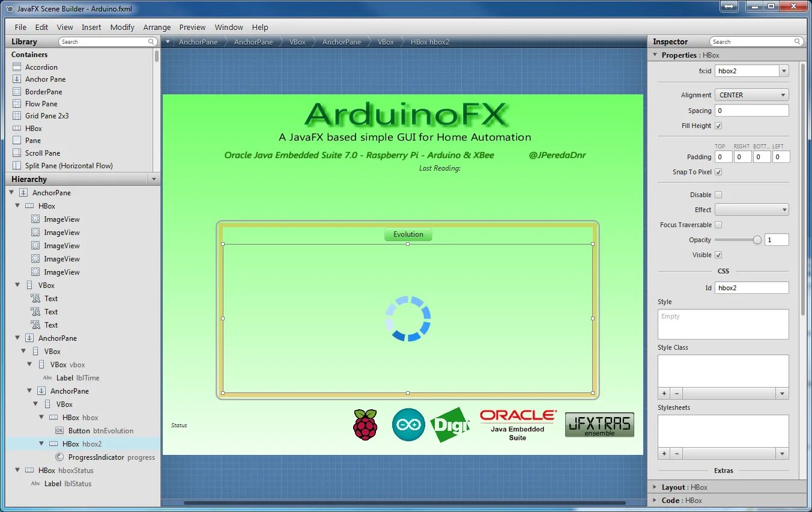Image resolution: width=812 pixels, height=512 pixels.
Task: Collapse the HBox hboxStatus tree node
Action: click(x=17, y=471)
